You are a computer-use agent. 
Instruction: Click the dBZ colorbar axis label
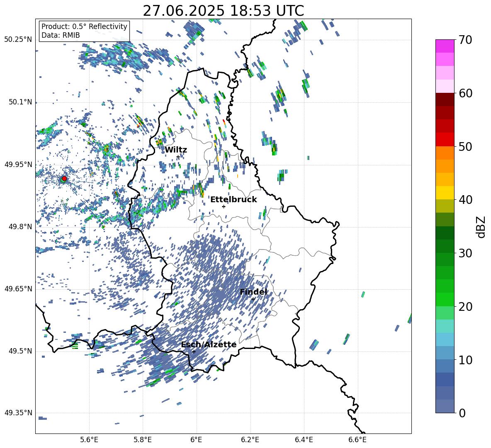pyautogui.click(x=481, y=227)
